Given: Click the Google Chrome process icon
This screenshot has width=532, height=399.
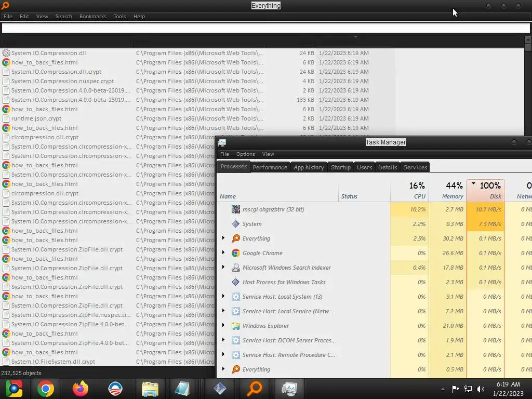Looking at the screenshot, I should pos(235,253).
